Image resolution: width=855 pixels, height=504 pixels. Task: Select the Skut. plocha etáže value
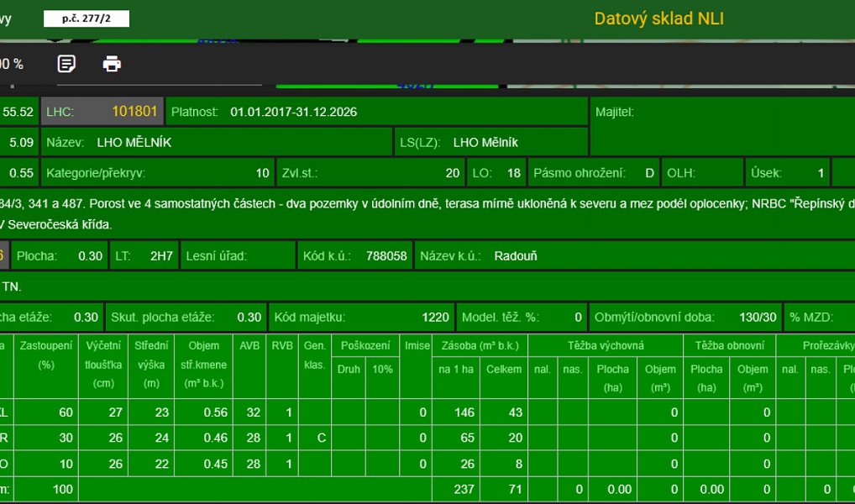[249, 317]
